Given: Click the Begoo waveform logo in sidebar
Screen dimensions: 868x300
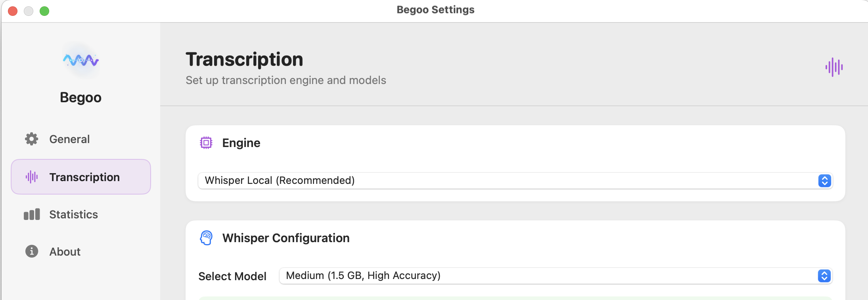Looking at the screenshot, I should (81, 60).
